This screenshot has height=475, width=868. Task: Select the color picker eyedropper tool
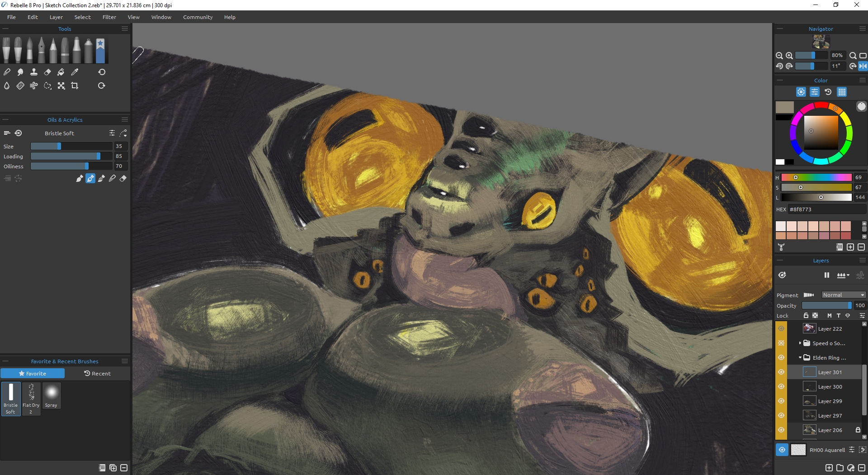[75, 72]
